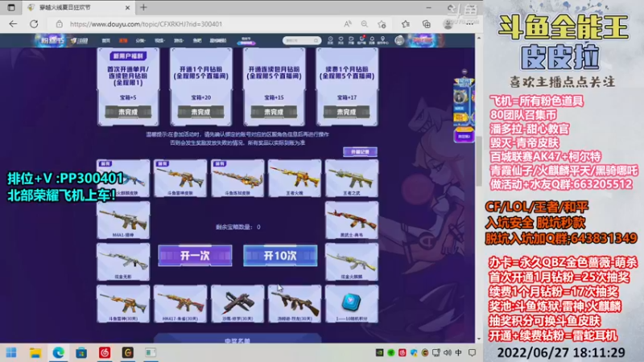Expand the 分类 nav dropdown
This screenshot has height=362, width=644.
[140, 41]
